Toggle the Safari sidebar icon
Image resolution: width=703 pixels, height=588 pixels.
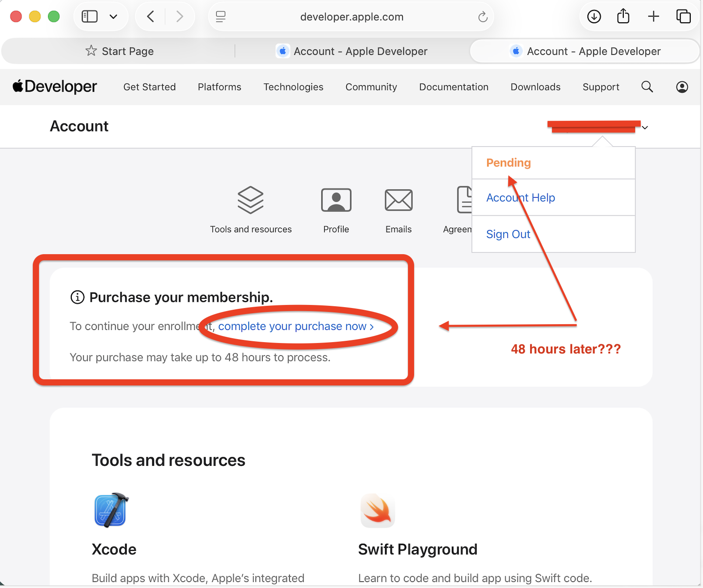pyautogui.click(x=90, y=17)
